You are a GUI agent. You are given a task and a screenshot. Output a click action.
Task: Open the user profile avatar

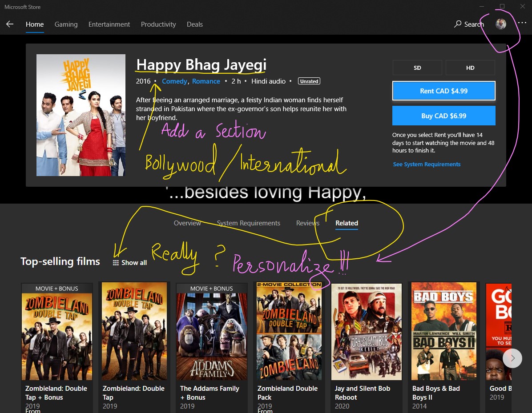pos(501,24)
